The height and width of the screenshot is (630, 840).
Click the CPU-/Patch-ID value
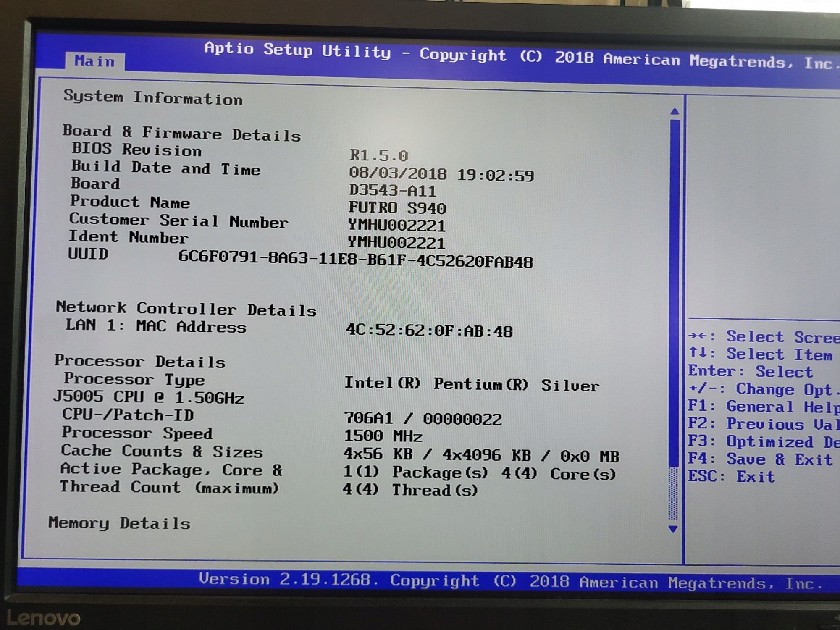(423, 419)
